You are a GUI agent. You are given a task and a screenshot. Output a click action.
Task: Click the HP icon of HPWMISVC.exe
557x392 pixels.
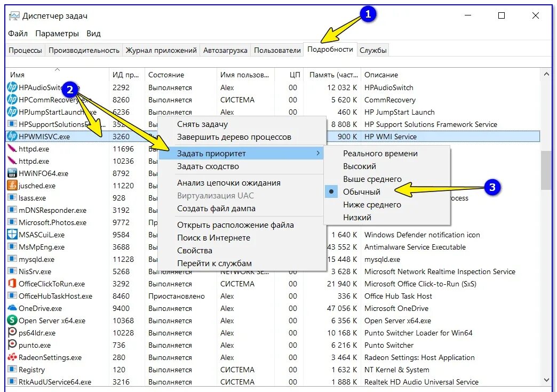point(12,137)
